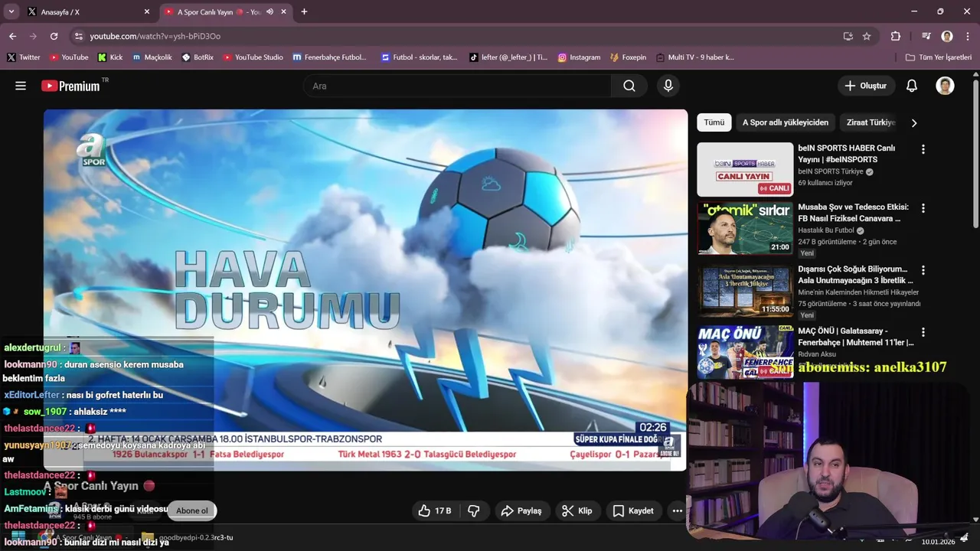This screenshot has width=980, height=551.
Task: Show next filter chips with the arrow
Action: [x=913, y=122]
